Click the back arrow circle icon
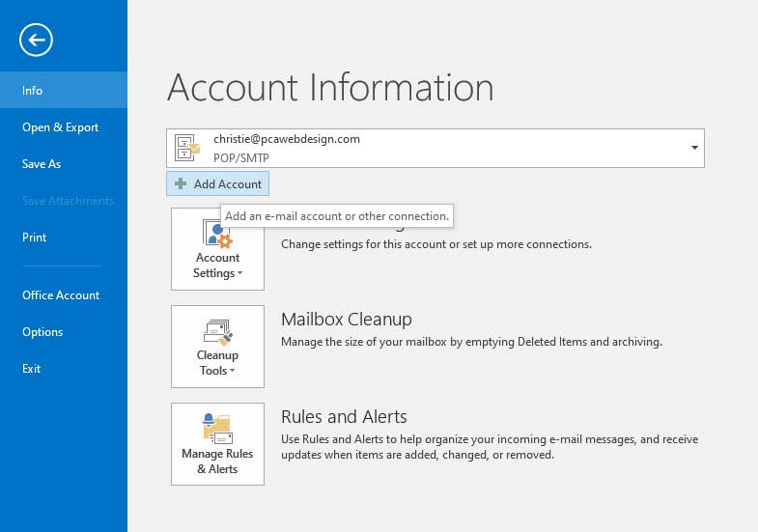758x532 pixels. click(36, 40)
